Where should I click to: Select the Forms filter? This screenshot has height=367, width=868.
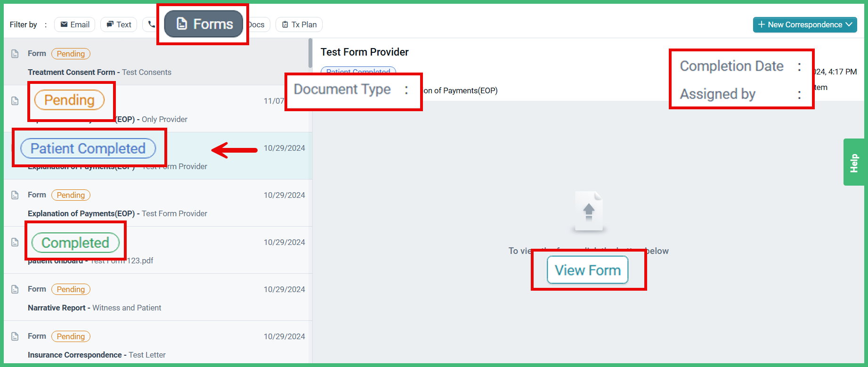point(203,24)
